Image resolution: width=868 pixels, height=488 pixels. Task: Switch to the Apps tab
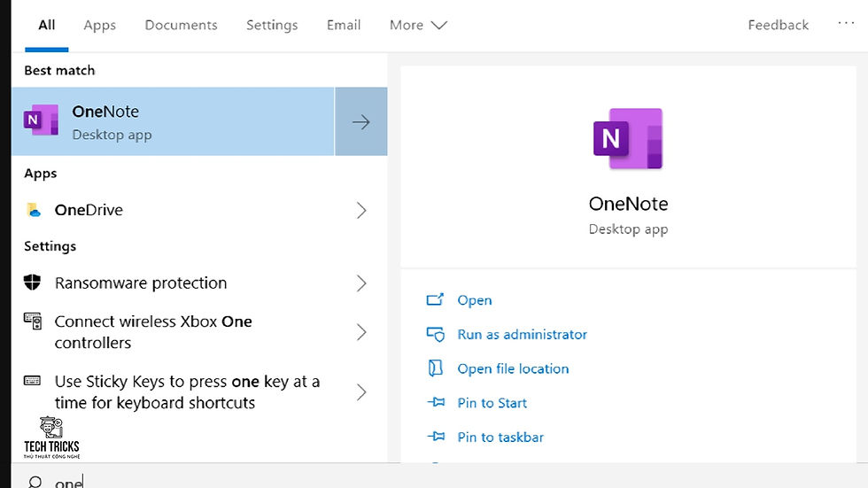point(99,25)
